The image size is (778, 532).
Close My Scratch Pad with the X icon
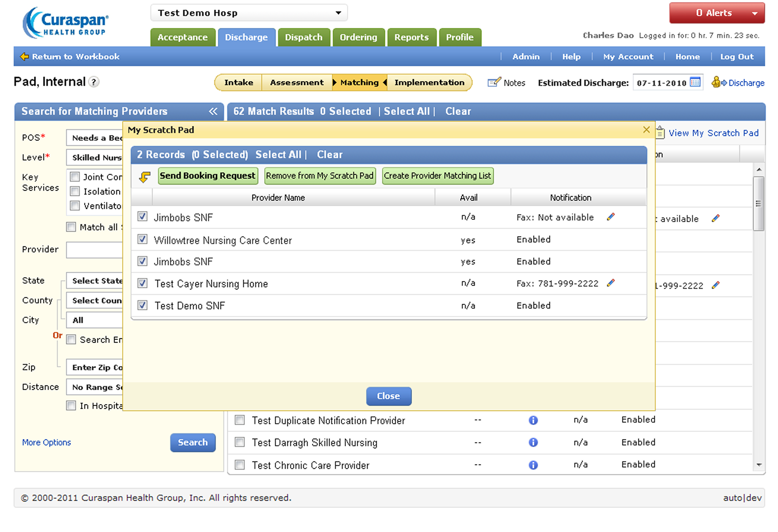tap(647, 130)
